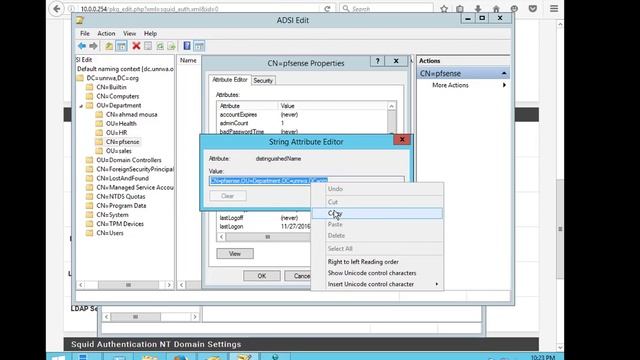Open the Action menu in ADSI Edit
640x360 pixels.
(x=106, y=33)
